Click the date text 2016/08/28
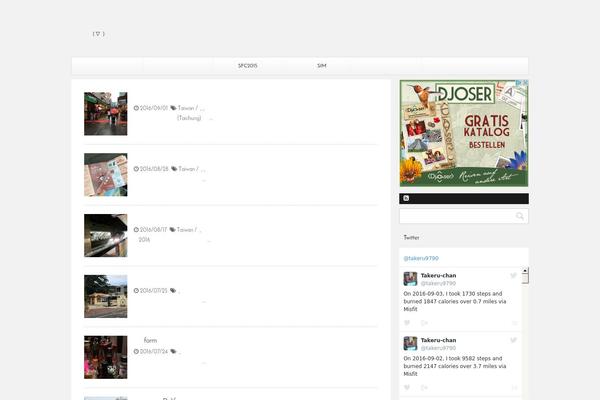The width and height of the screenshot is (600, 400). [154, 169]
